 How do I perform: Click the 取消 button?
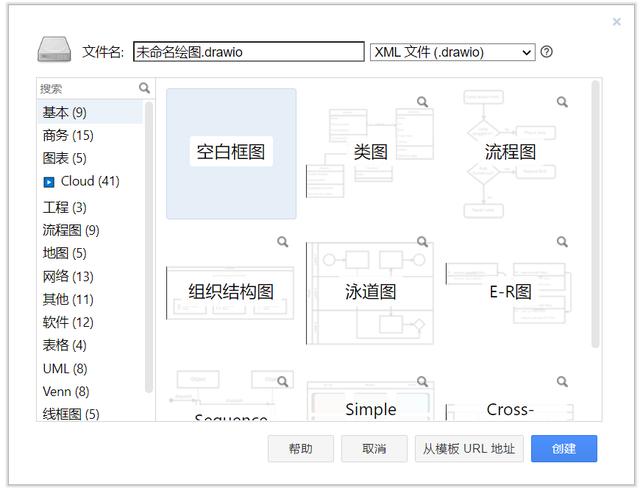(374, 449)
